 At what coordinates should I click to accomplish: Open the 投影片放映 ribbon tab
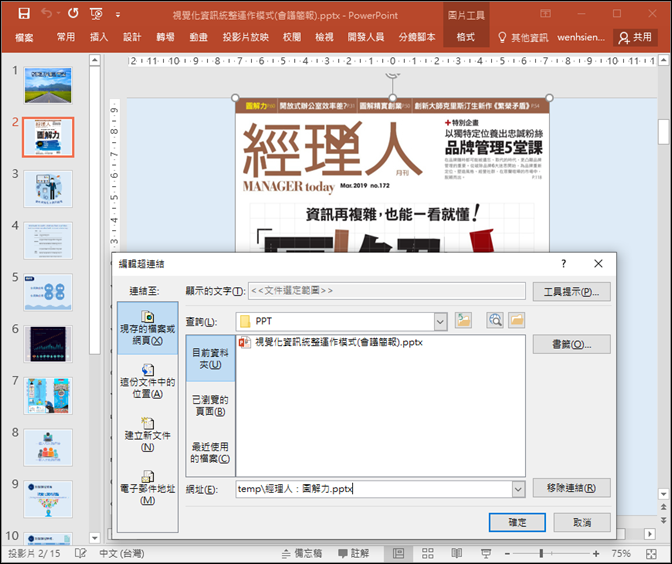coord(246,37)
